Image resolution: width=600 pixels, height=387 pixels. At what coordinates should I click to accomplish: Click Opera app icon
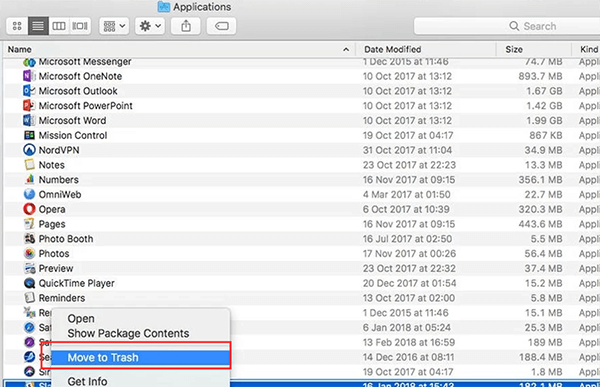pos(29,209)
